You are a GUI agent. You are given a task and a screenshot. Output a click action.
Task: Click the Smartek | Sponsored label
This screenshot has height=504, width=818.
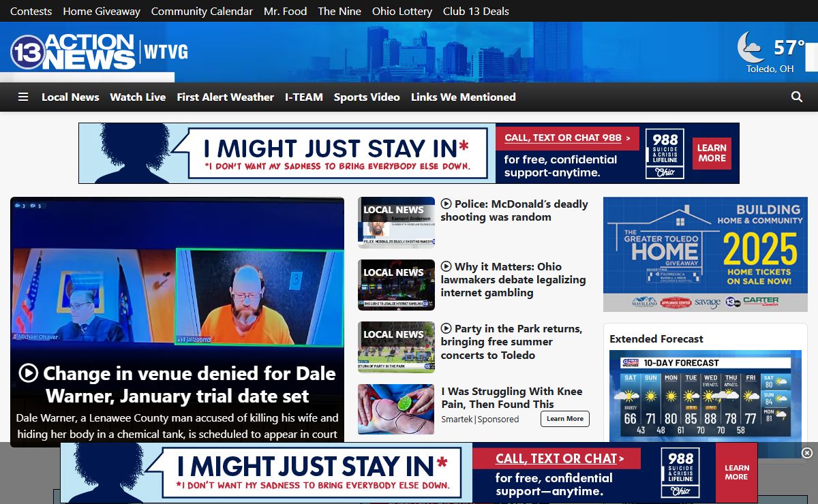(x=480, y=420)
